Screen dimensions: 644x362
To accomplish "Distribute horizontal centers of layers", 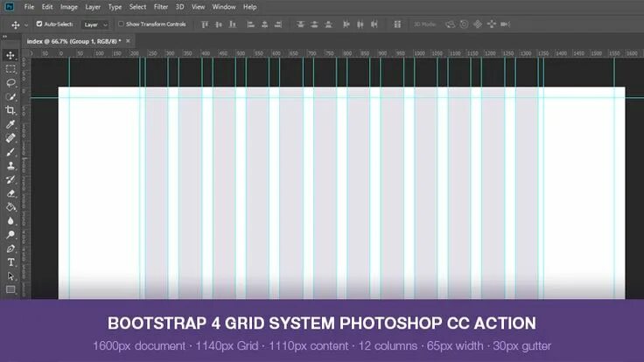I will tap(360, 24).
